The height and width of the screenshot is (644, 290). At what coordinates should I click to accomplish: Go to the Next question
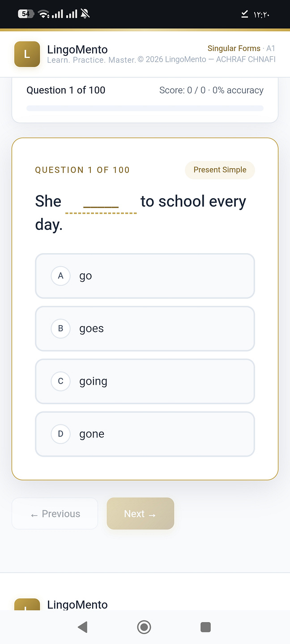(141, 513)
